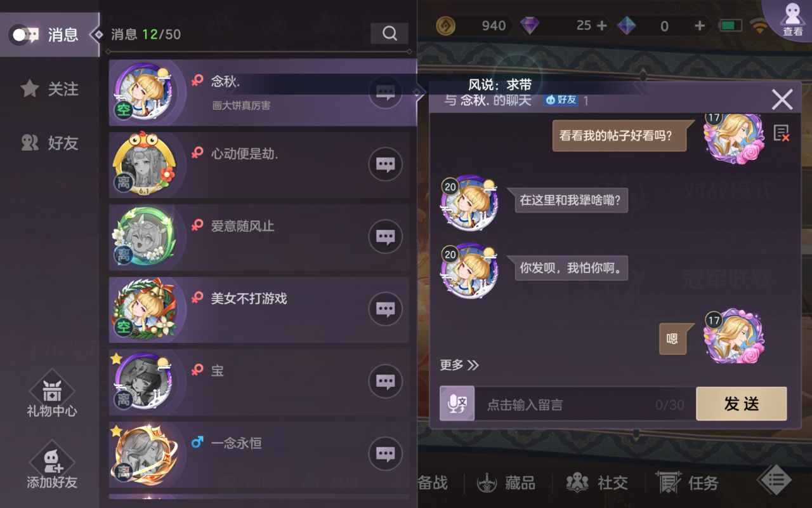Viewport: 812px width, 508px height.
Task: Tap the voice-to-text microphone icon
Action: [x=457, y=404]
